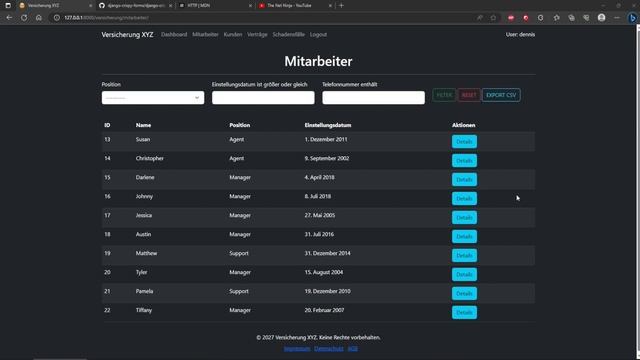
Task: Click the RESET button
Action: pos(469,95)
